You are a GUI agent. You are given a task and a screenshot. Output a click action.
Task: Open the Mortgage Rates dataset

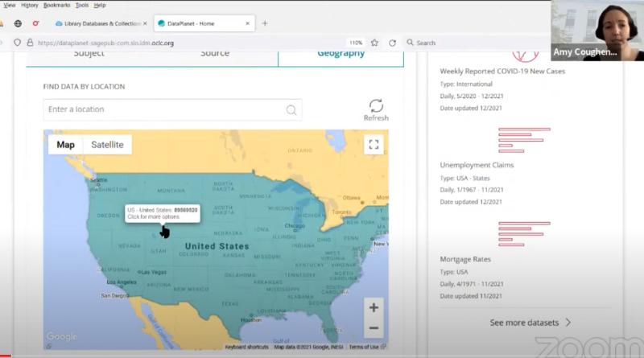[467, 260]
